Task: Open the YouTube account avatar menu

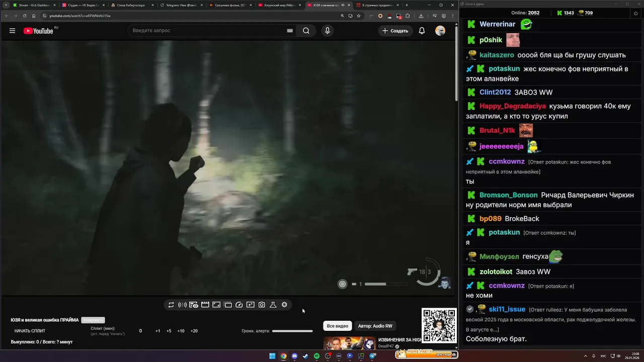Action: 440,31
